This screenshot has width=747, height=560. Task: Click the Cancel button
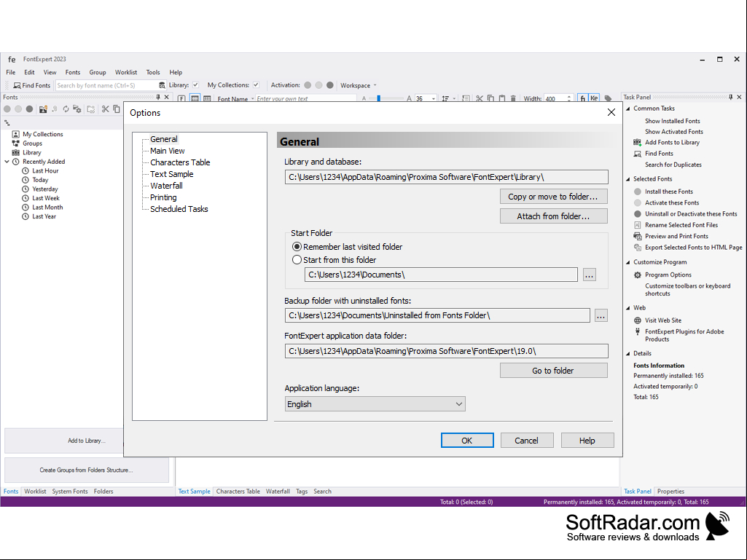click(x=526, y=441)
